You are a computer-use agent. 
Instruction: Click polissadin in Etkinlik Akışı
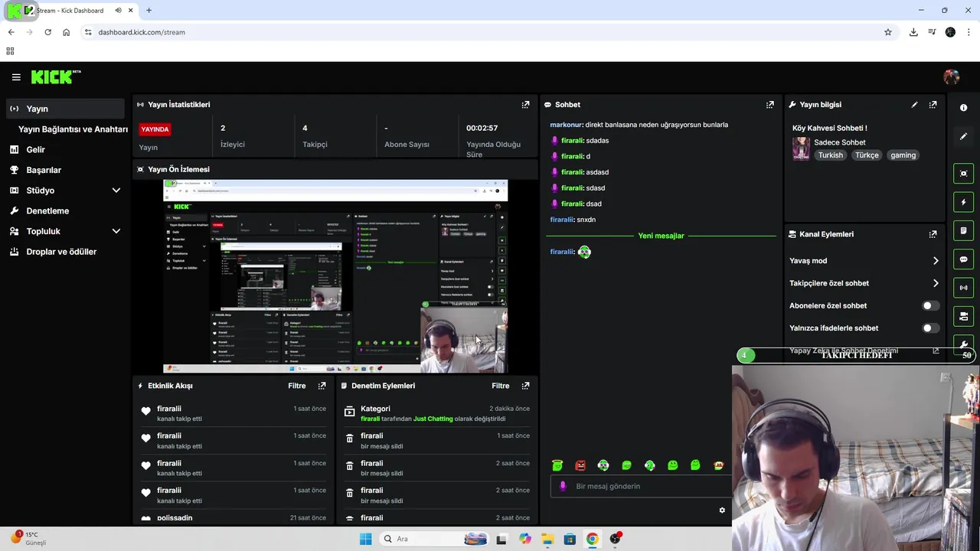[175, 518]
